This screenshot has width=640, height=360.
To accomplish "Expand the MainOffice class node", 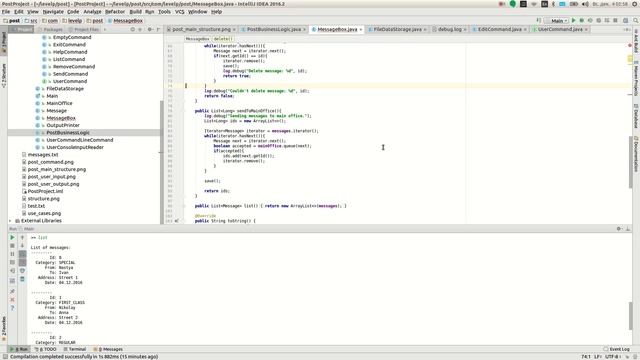I will coord(43,103).
